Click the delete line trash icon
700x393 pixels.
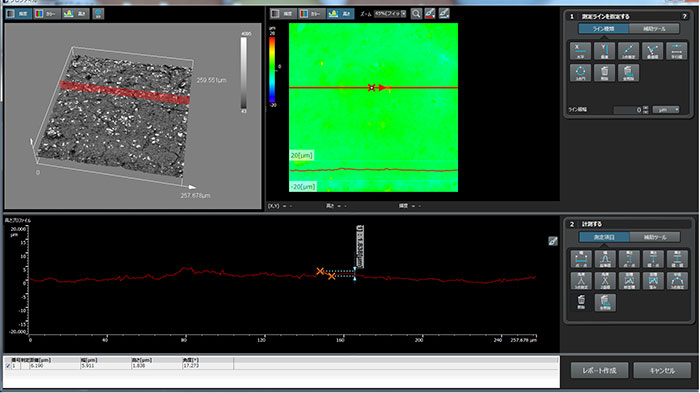[604, 72]
